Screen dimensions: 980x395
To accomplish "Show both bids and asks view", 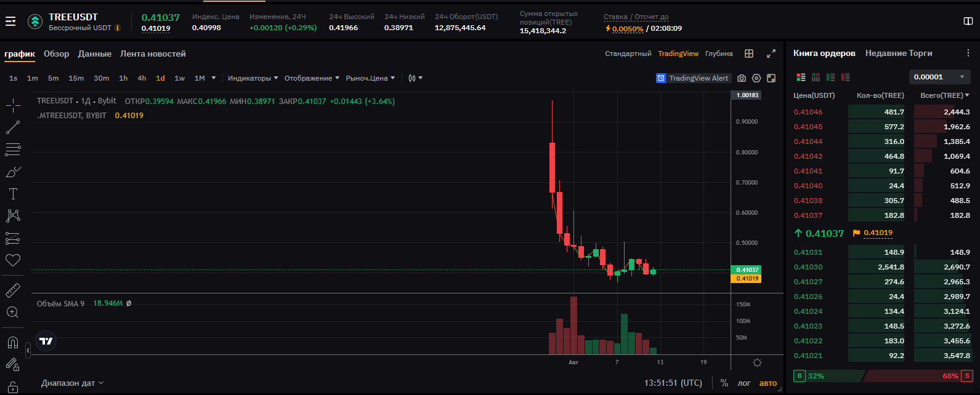I will tap(801, 77).
